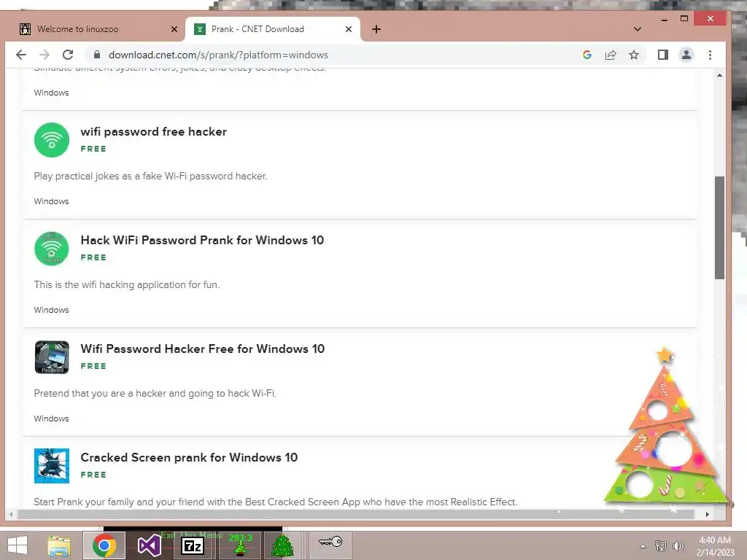Share this page using share icon
747x560 pixels.
[611, 55]
